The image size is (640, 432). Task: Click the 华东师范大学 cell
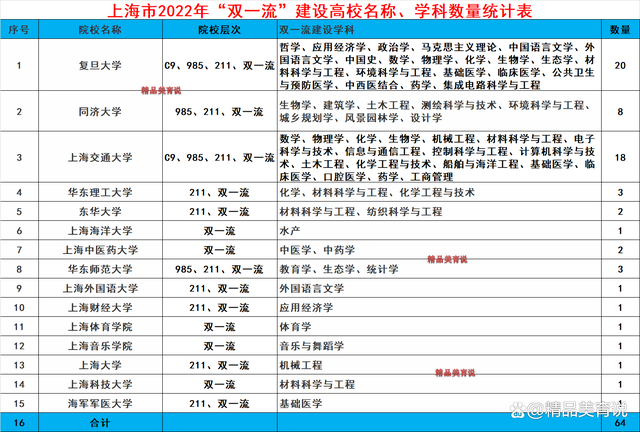100,269
